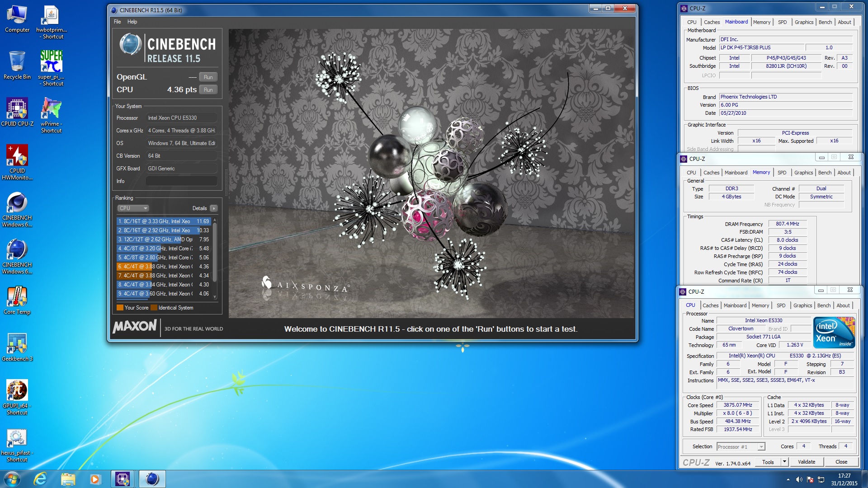Select the GPUPI_x64 shortcut icon
This screenshot has height=488, width=868.
click(17, 397)
